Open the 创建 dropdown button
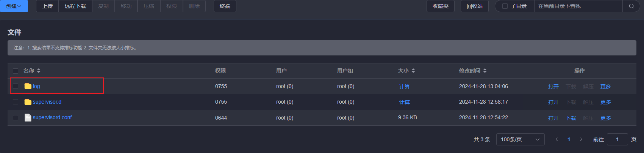 point(14,6)
